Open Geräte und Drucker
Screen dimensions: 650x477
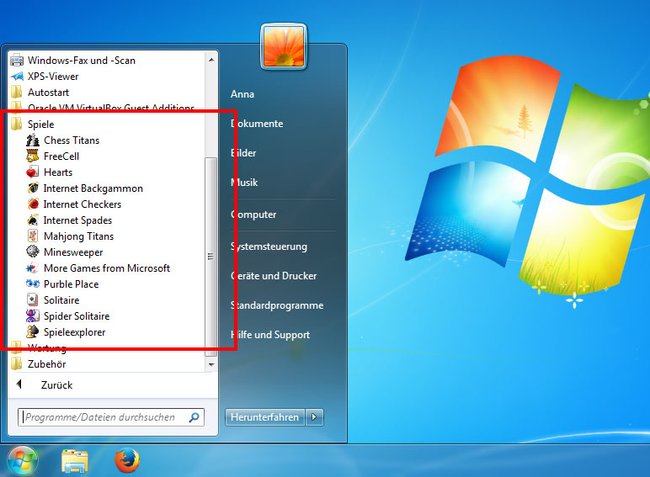tap(274, 276)
